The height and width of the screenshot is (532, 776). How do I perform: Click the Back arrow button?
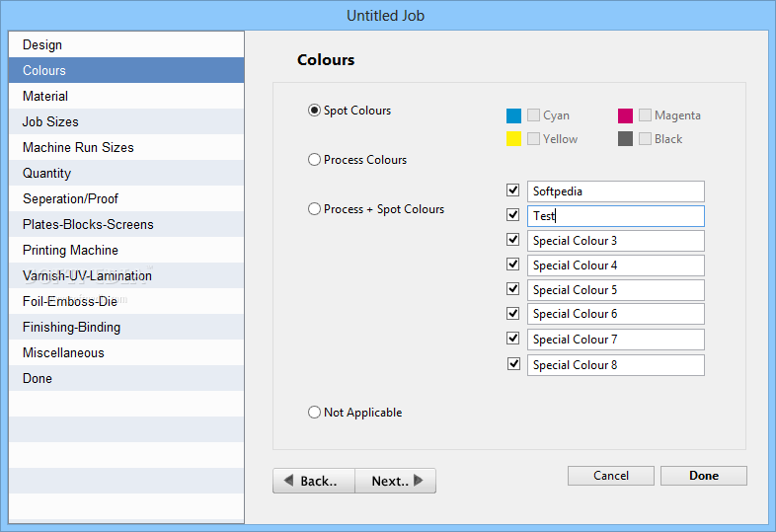pyautogui.click(x=314, y=481)
